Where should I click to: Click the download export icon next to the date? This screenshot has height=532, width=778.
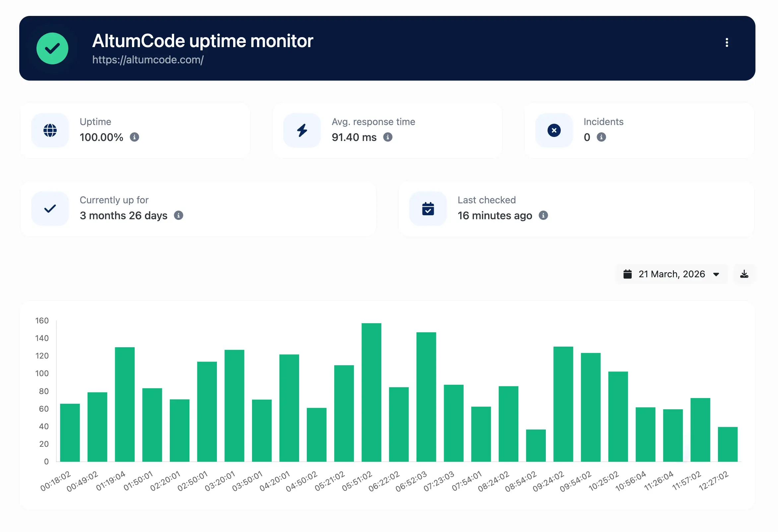pos(744,274)
